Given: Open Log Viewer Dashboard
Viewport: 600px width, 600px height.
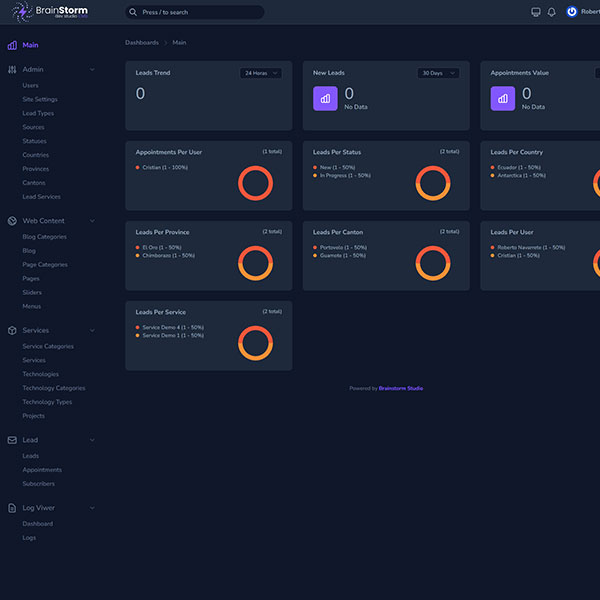Looking at the screenshot, I should (x=38, y=524).
